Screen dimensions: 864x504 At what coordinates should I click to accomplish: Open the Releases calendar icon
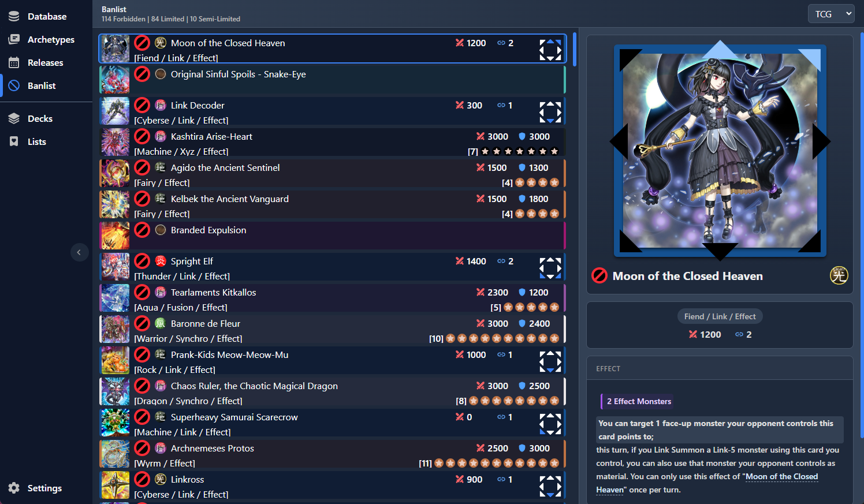[x=14, y=62]
